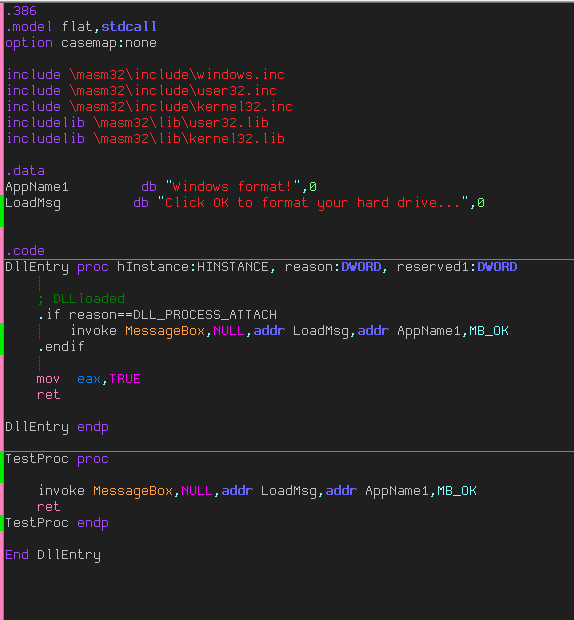Click the AppName1 variable declaration
The image size is (574, 620).
click(x=37, y=187)
